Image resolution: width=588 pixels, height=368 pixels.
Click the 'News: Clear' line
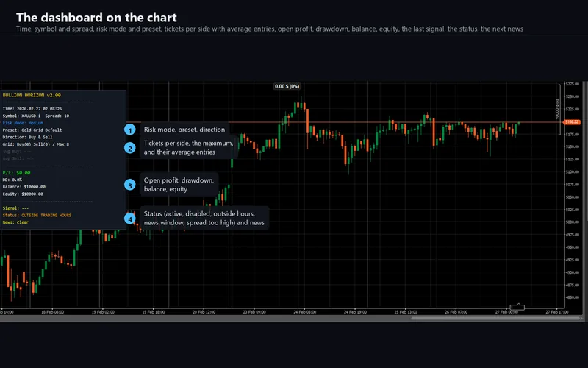point(15,222)
